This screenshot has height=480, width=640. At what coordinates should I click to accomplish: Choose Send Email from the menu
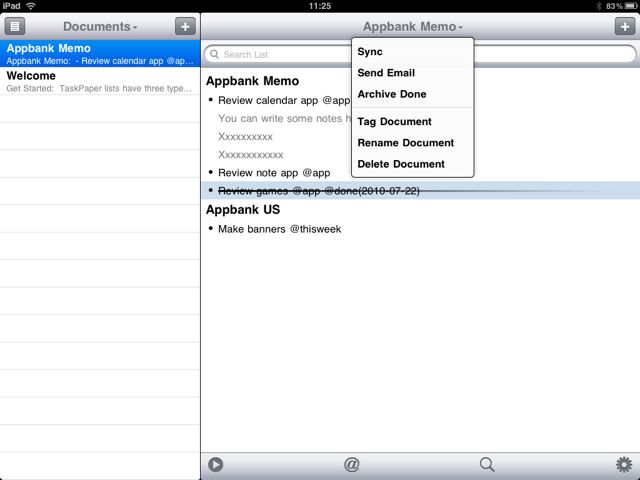point(413,73)
